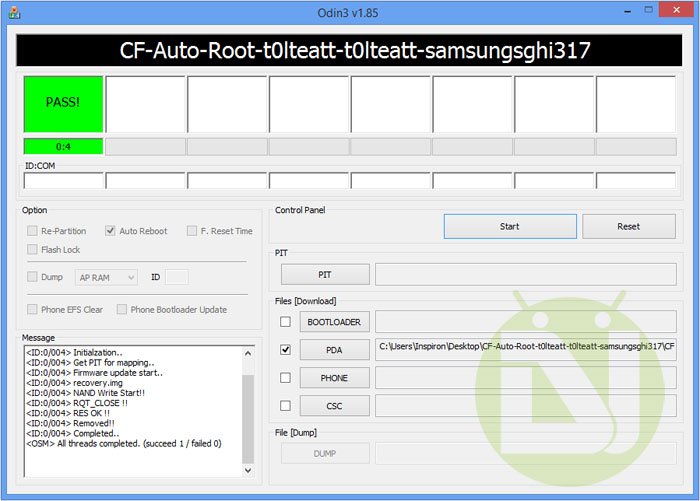Click the 'recovery.img' log line

74,383
